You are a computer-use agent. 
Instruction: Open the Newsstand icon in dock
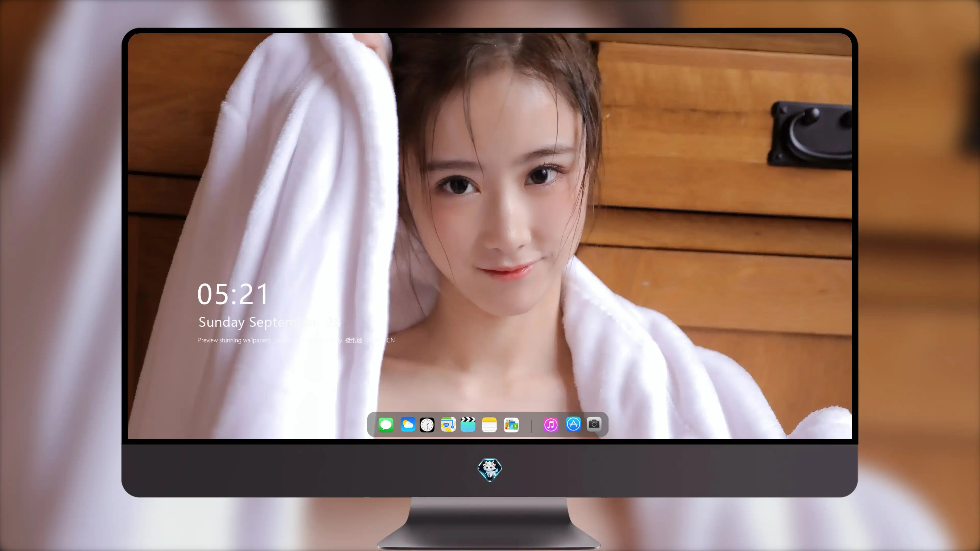click(511, 425)
